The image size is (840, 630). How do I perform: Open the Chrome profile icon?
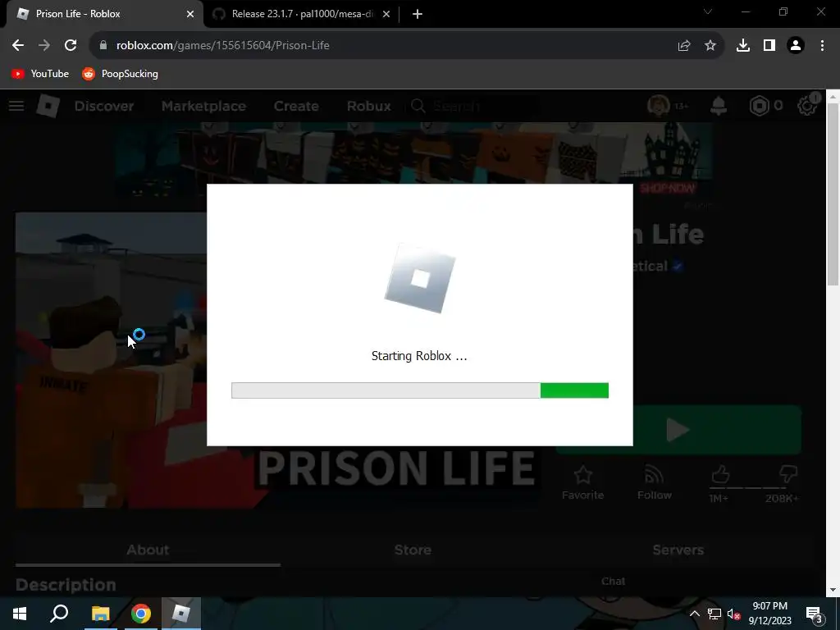(796, 46)
